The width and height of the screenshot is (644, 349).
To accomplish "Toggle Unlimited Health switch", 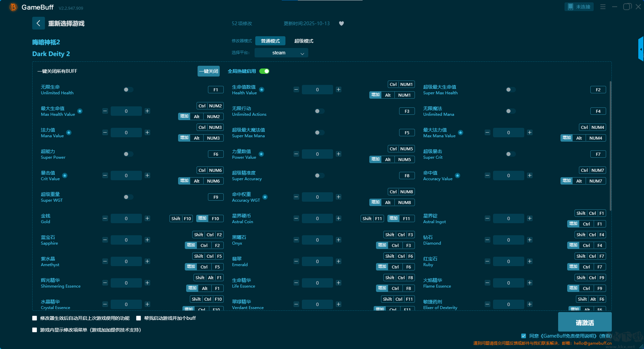I will [x=128, y=90].
